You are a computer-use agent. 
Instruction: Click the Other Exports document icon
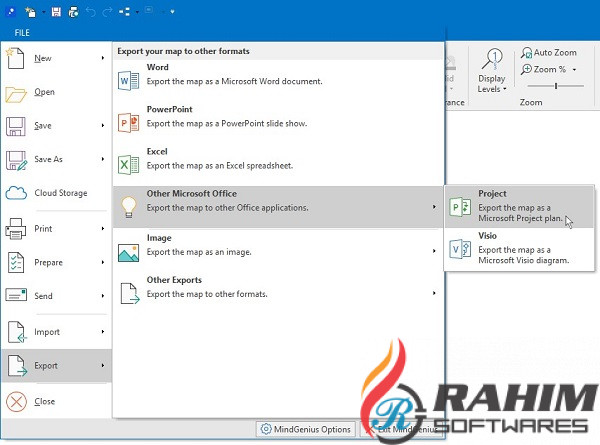[x=130, y=293]
